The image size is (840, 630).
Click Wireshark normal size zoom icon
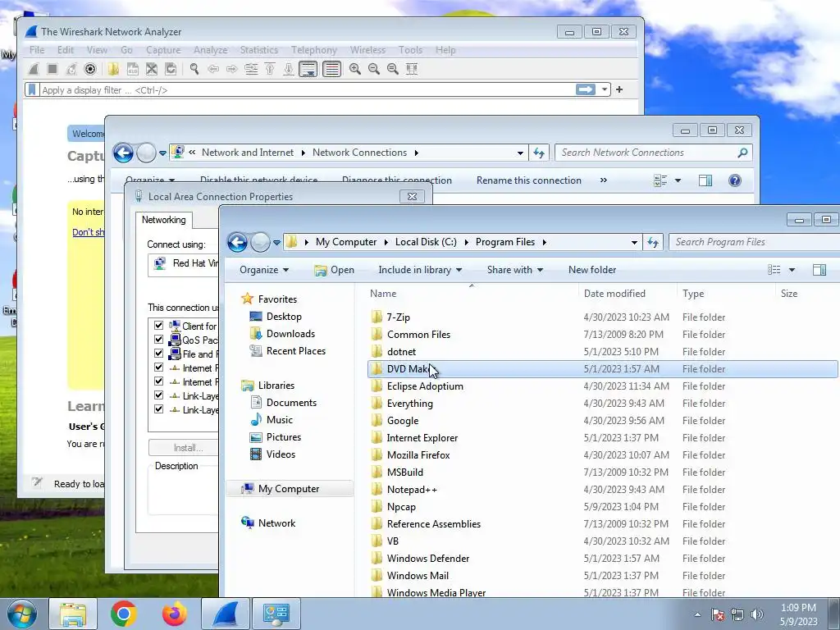pyautogui.click(x=393, y=69)
